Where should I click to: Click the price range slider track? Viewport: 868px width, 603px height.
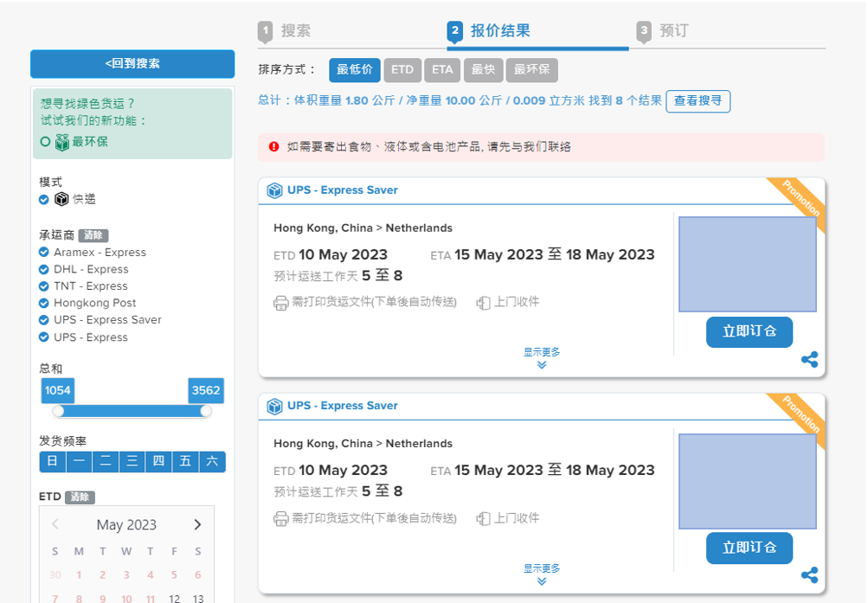[132, 410]
